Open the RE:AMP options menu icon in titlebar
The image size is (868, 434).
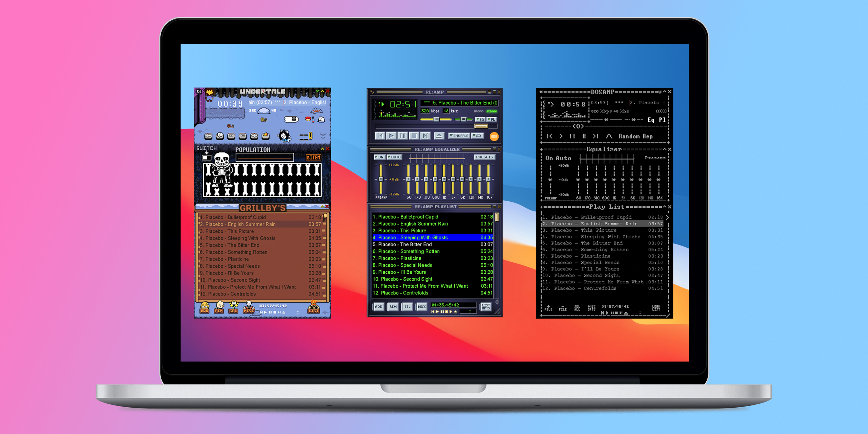[372, 92]
